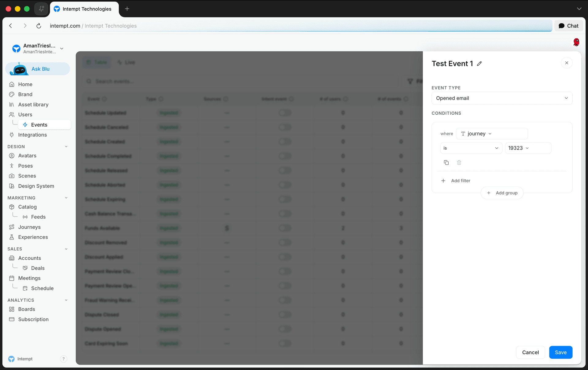Click the Ask Blu assistant button
This screenshot has height=370, width=588.
[38, 69]
